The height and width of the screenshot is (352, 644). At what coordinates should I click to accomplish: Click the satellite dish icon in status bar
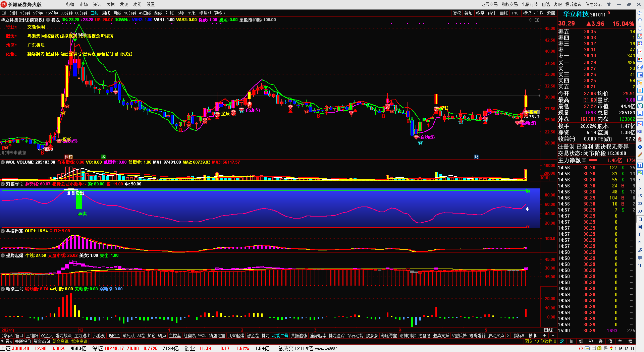pyautogui.click(x=606, y=349)
